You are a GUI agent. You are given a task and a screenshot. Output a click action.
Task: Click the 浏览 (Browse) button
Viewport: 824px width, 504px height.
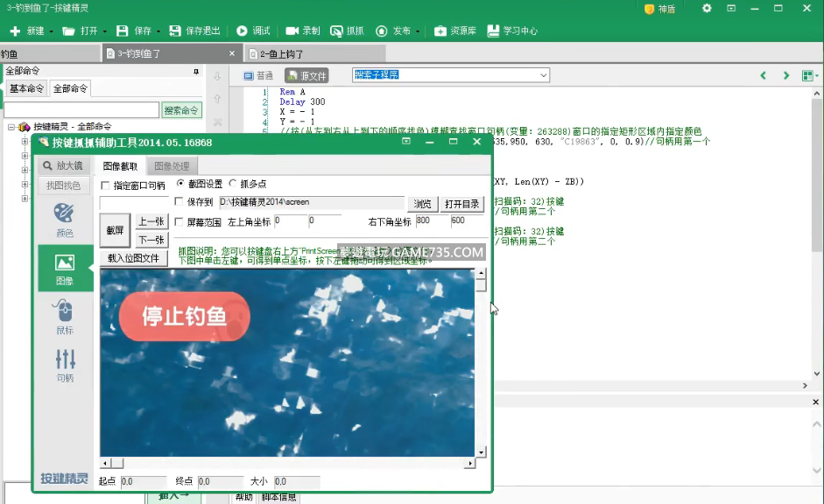click(423, 204)
